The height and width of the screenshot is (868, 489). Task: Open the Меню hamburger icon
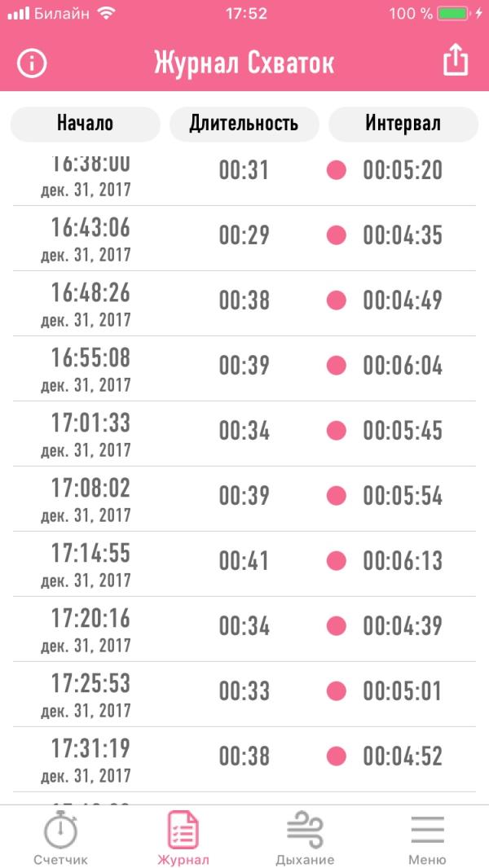(428, 829)
